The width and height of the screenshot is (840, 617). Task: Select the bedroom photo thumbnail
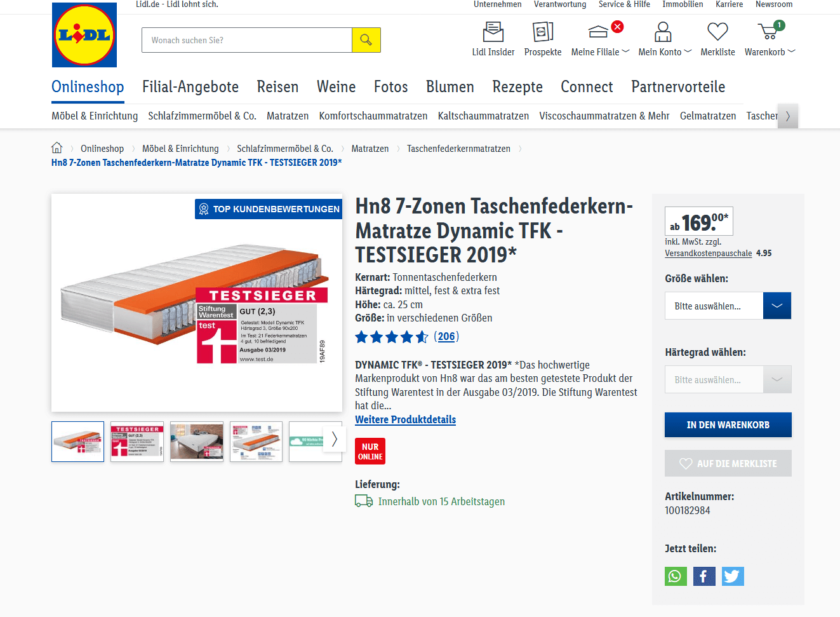point(197,441)
